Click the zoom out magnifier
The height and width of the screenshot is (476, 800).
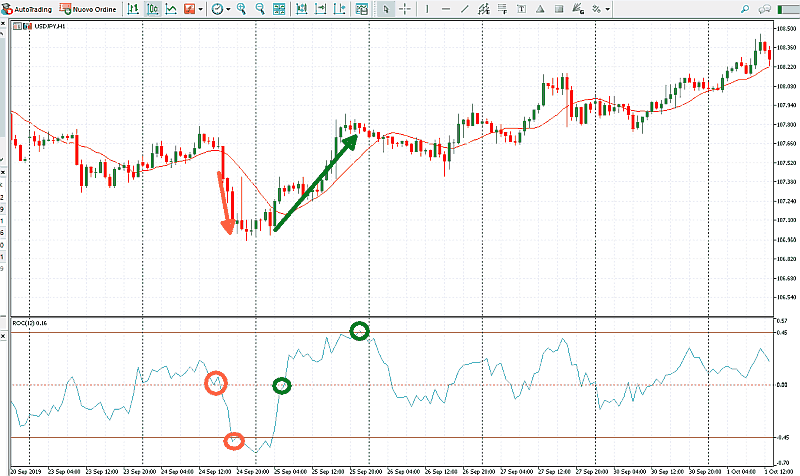click(x=261, y=8)
